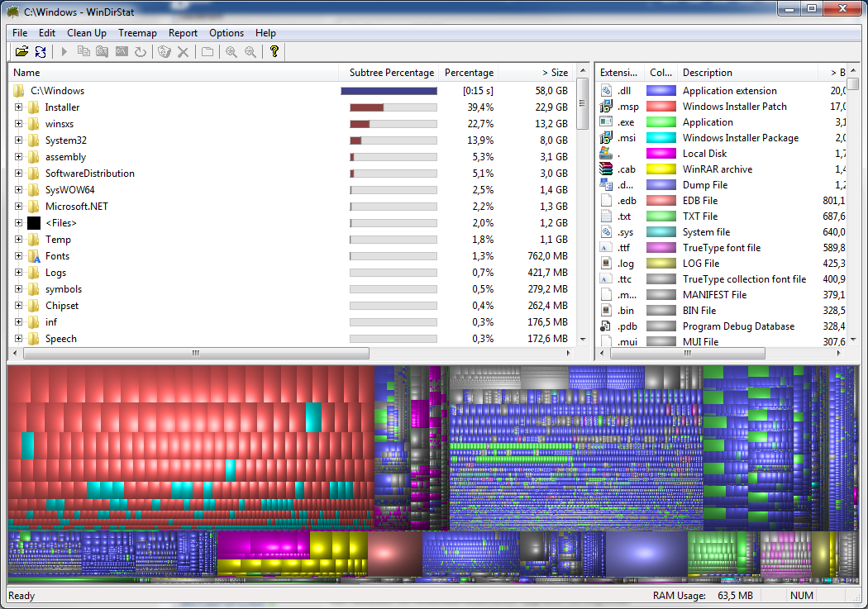The height and width of the screenshot is (609, 868).
Task: Click the Refresh Selected toolbar icon
Action: [x=141, y=51]
